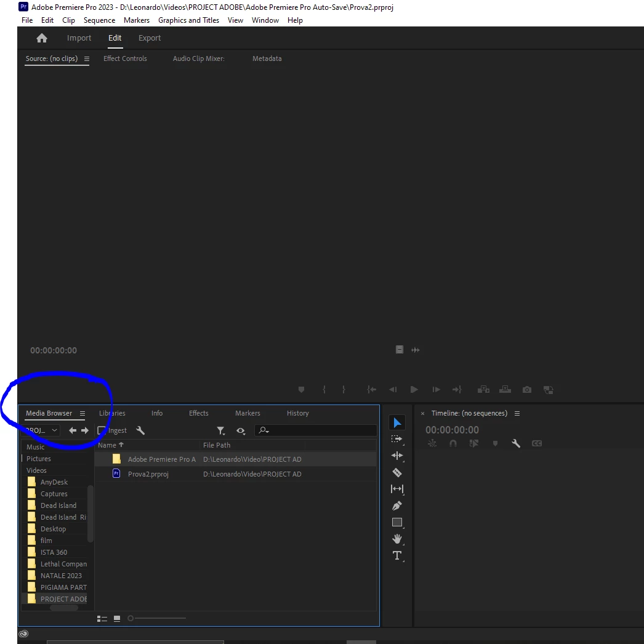Click the Overwrite edit button
The image size is (644, 644).
505,389
